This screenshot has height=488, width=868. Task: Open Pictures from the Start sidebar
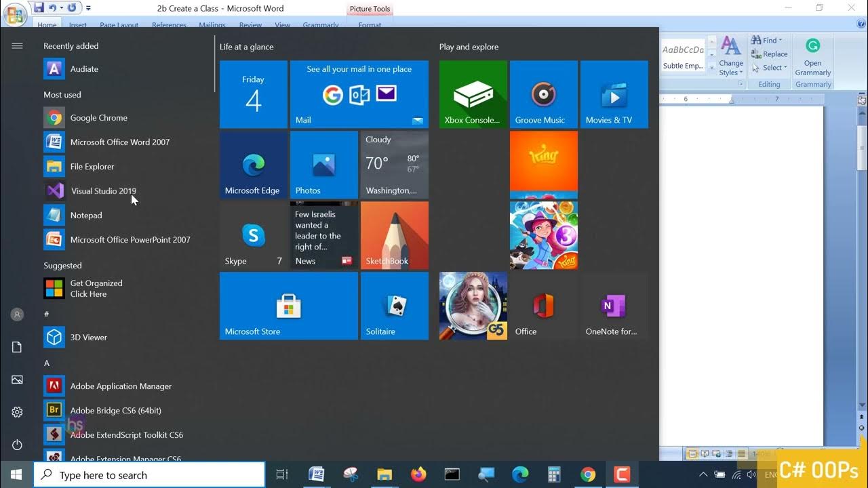(x=18, y=380)
